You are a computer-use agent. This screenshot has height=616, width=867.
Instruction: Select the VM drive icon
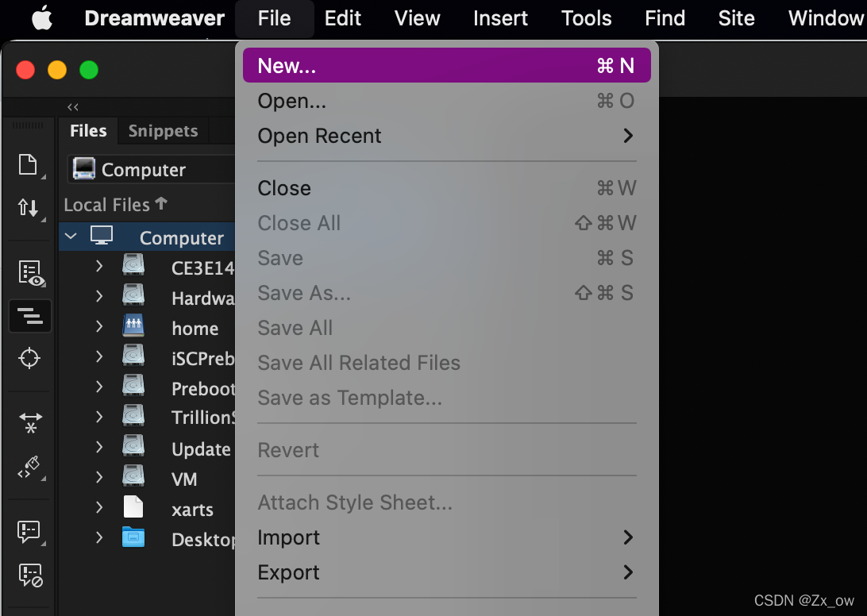pyautogui.click(x=133, y=475)
